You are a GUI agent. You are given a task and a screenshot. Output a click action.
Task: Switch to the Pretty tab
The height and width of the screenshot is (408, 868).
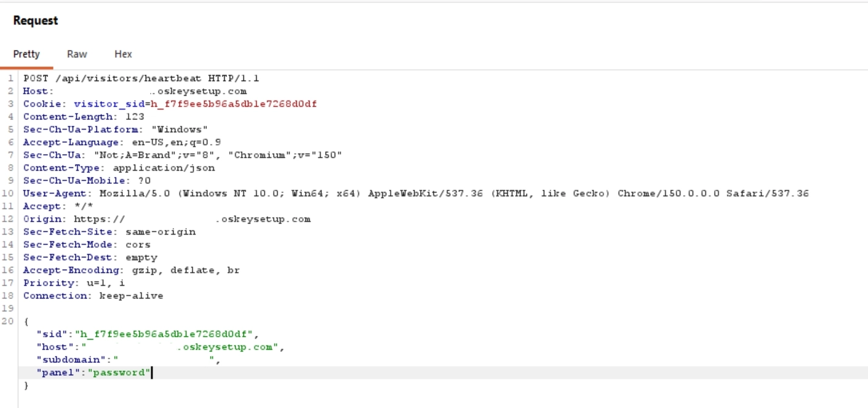(26, 54)
